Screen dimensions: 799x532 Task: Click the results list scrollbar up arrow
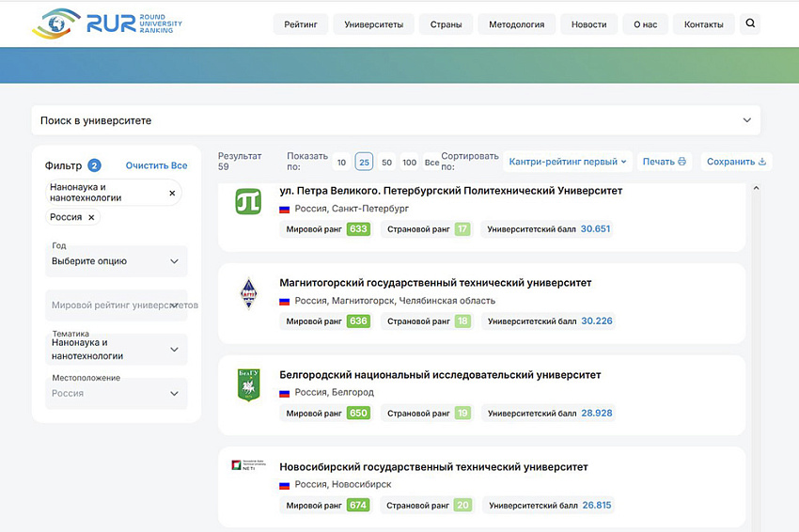click(x=757, y=189)
